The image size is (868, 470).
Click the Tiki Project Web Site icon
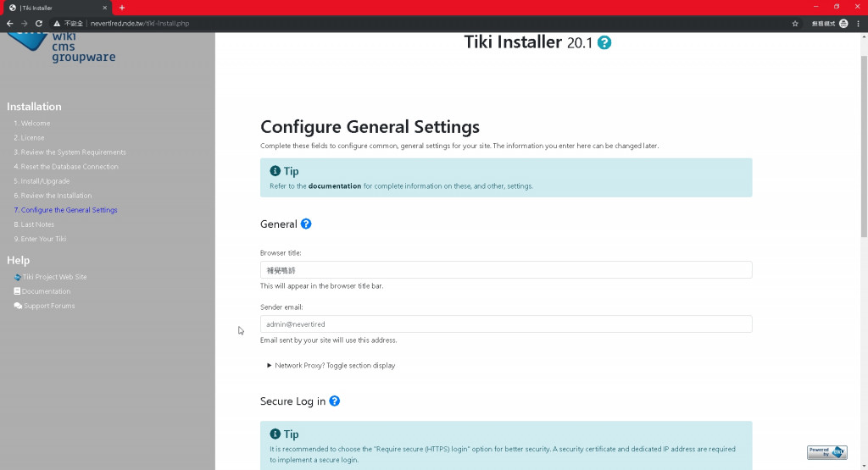coord(17,277)
